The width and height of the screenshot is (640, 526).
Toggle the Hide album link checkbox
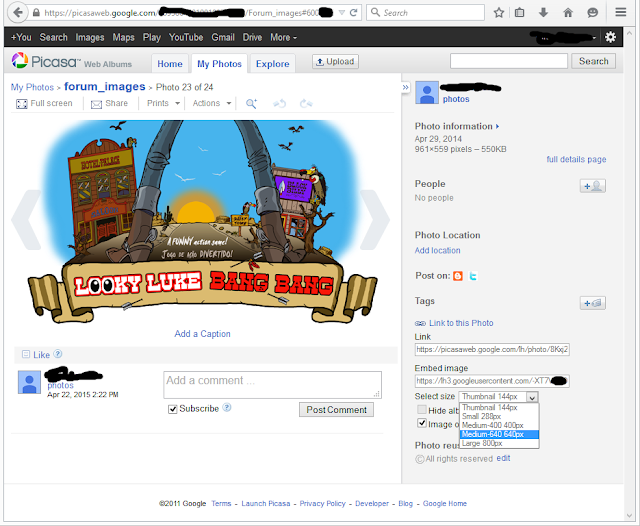(x=422, y=409)
